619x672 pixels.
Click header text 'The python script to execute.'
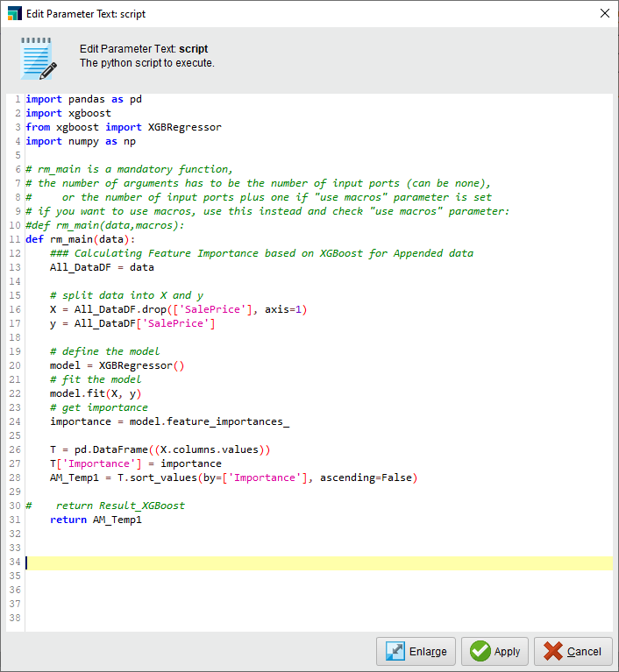tap(147, 63)
